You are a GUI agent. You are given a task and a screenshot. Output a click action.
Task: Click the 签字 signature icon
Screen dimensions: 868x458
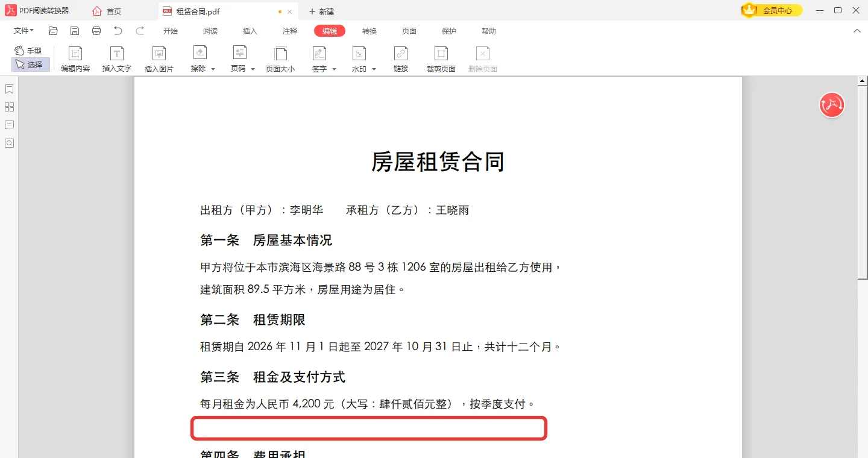(x=319, y=53)
